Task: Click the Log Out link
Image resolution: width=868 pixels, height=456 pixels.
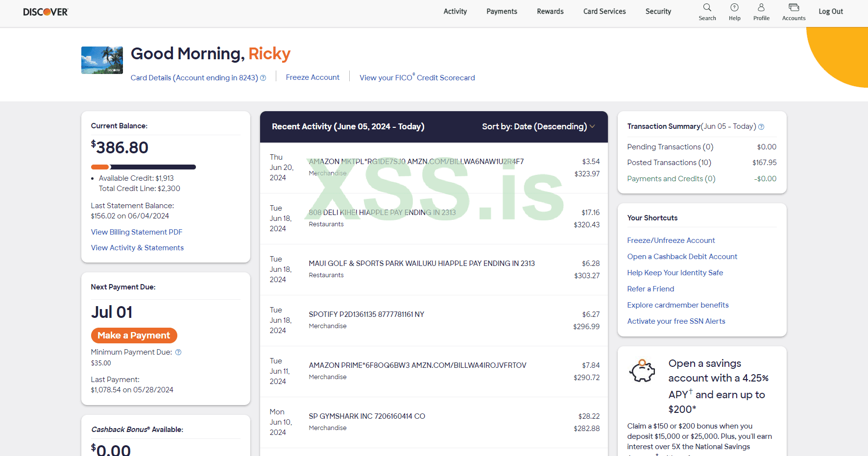Action: (831, 11)
